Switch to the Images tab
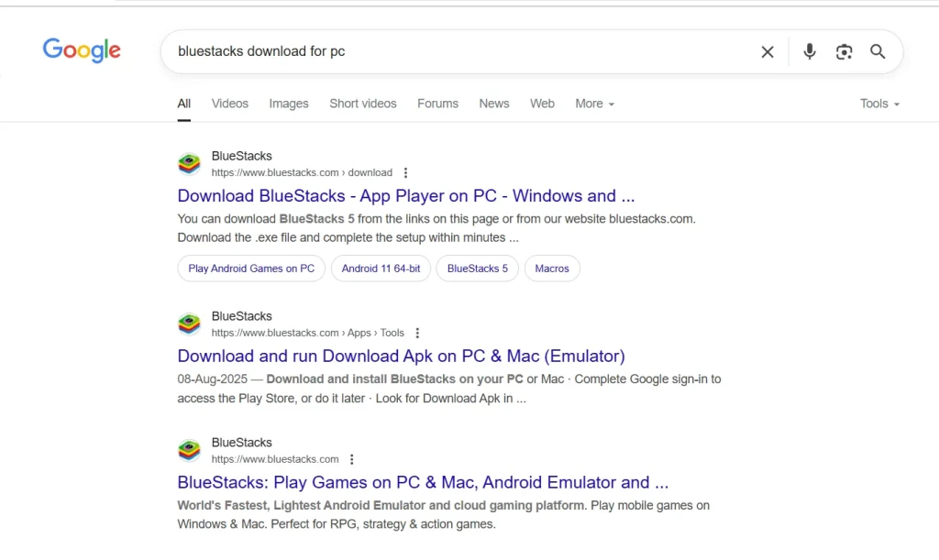Image resolution: width=939 pixels, height=560 pixels. [x=288, y=104]
